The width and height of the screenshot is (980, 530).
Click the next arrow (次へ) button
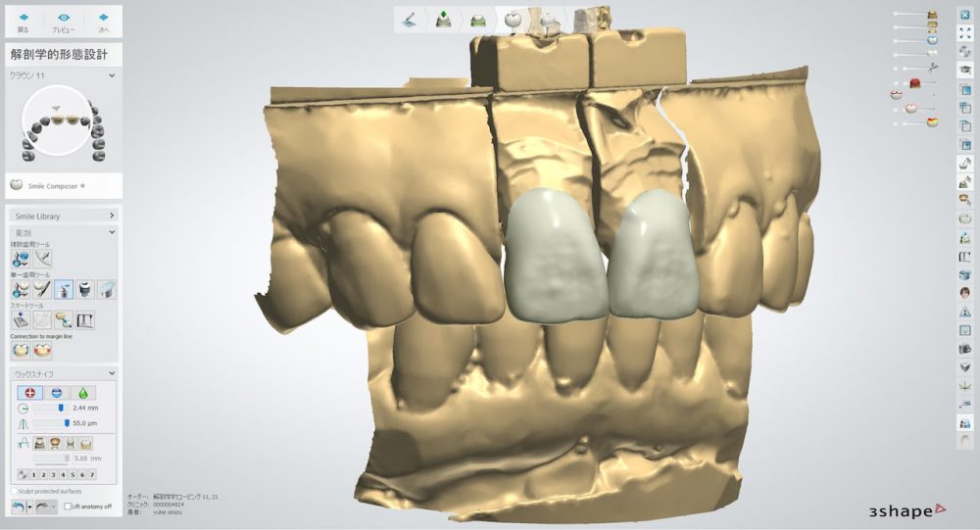(103, 21)
